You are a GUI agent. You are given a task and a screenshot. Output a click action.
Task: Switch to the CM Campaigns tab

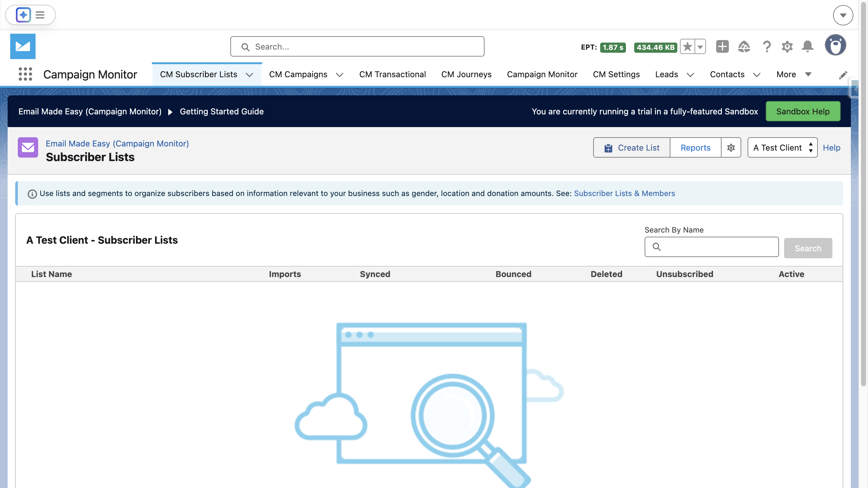point(298,74)
